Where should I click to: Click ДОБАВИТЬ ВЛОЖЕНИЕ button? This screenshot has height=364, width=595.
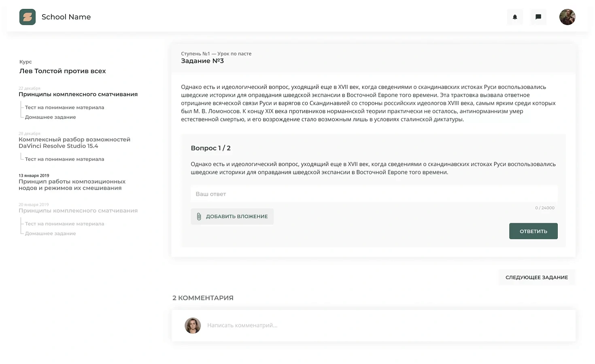pos(232,216)
